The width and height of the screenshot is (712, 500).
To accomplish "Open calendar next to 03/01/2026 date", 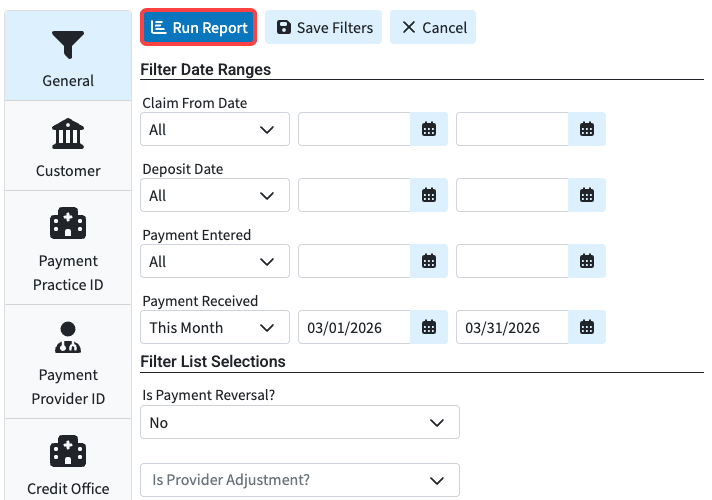I will (x=429, y=327).
